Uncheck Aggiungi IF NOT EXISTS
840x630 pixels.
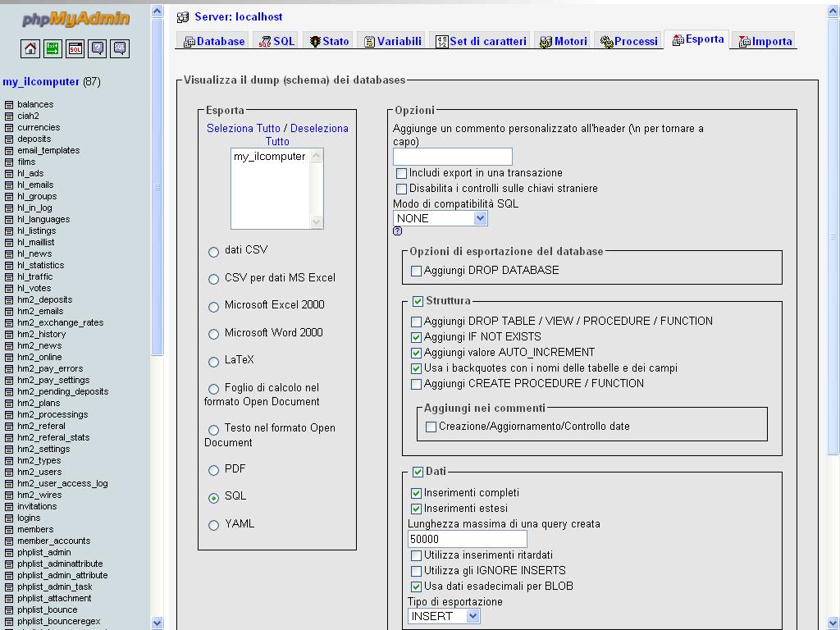pos(416,337)
